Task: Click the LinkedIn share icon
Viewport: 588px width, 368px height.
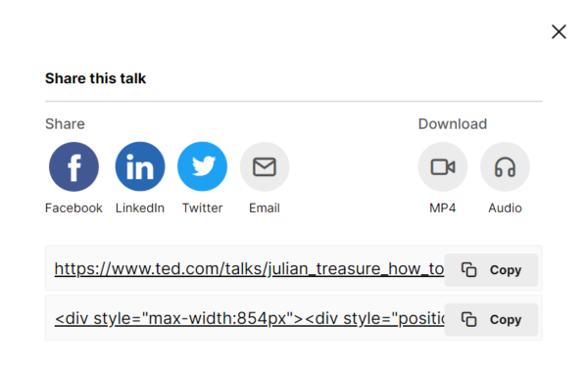Action: (x=140, y=166)
